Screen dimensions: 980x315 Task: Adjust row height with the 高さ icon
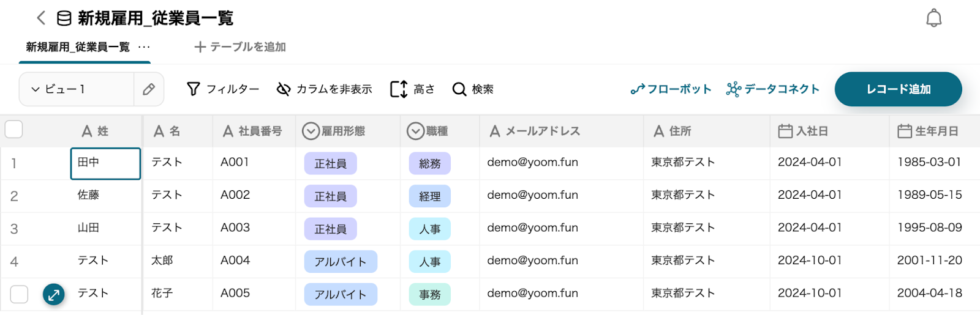[412, 89]
